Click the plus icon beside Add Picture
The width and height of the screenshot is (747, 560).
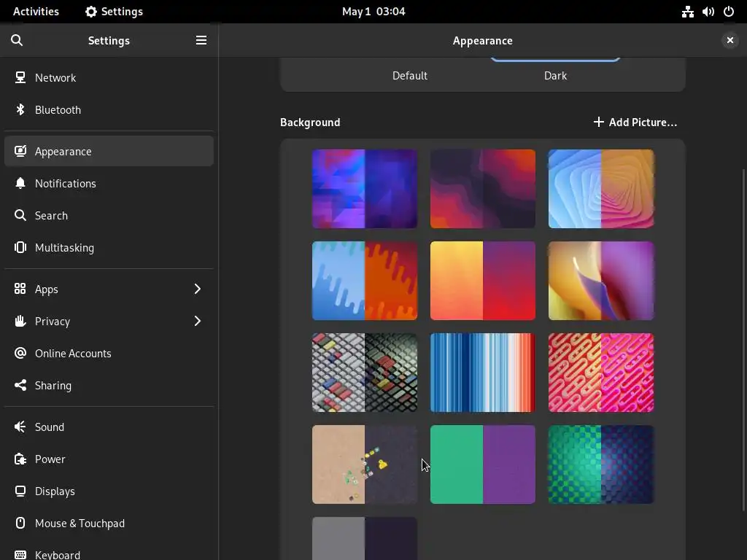click(x=598, y=122)
